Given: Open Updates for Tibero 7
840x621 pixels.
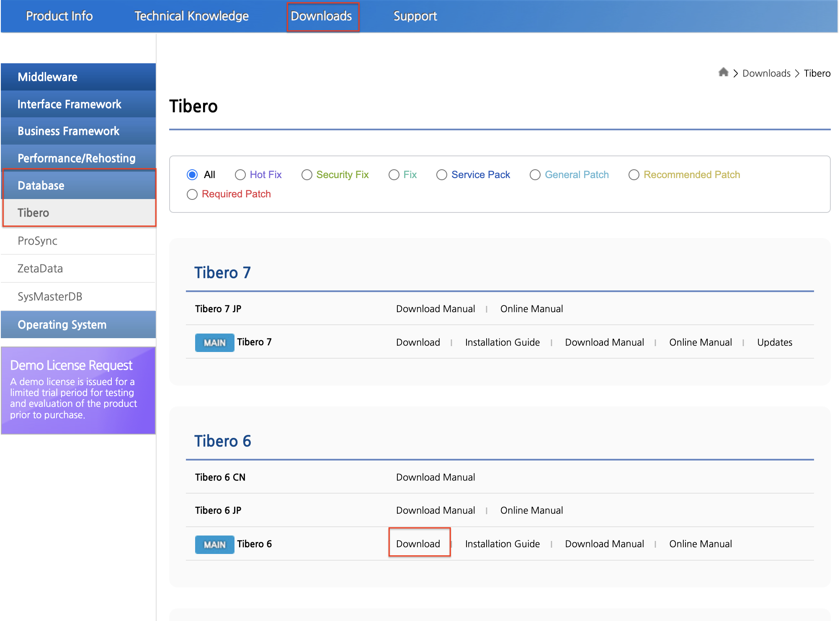Looking at the screenshot, I should (x=775, y=342).
